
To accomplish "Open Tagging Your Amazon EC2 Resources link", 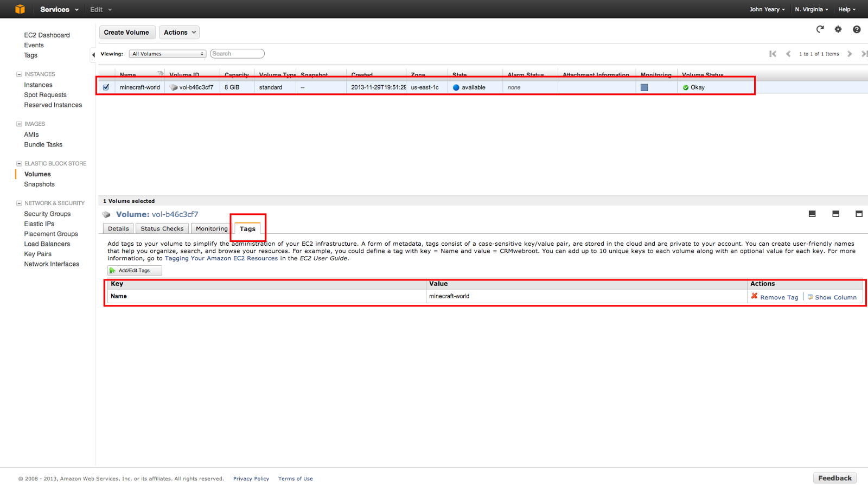I will tap(221, 258).
